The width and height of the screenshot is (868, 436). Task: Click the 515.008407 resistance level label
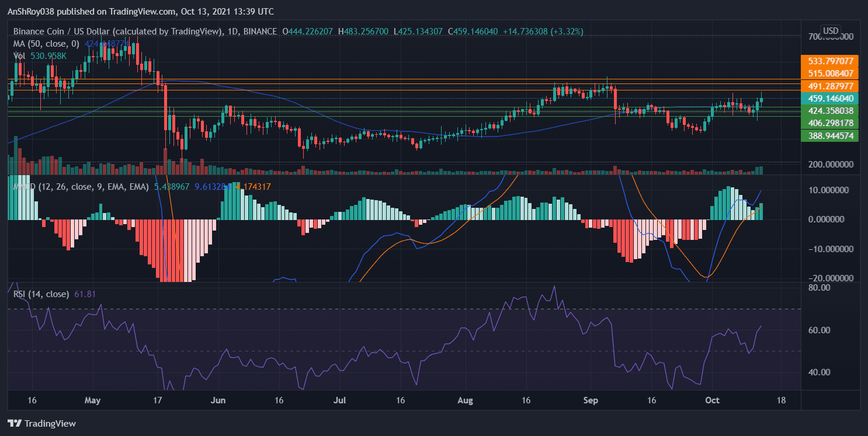tap(829, 73)
